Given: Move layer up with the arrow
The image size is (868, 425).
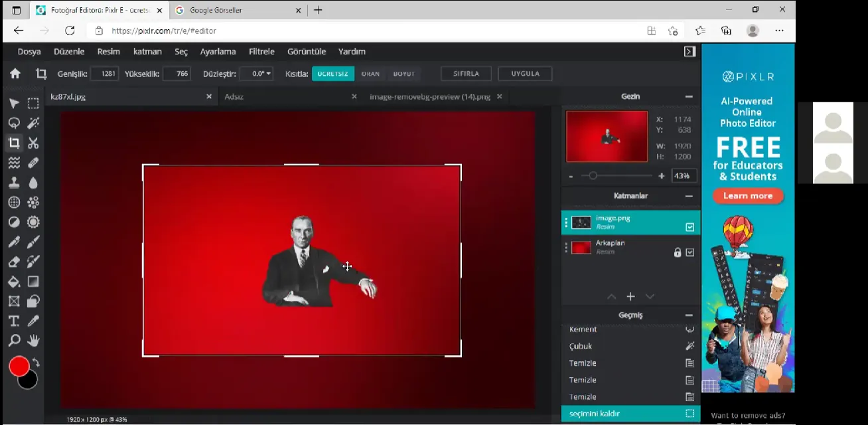Looking at the screenshot, I should click(611, 296).
